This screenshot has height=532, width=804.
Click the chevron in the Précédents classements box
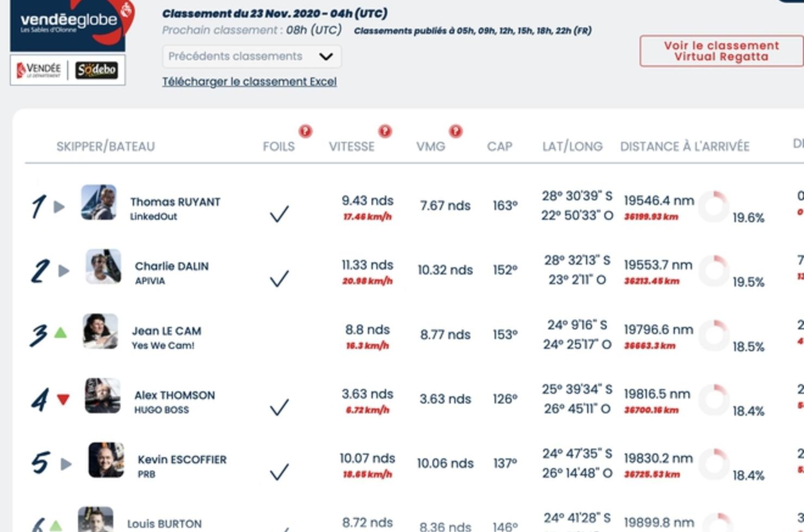tap(326, 56)
